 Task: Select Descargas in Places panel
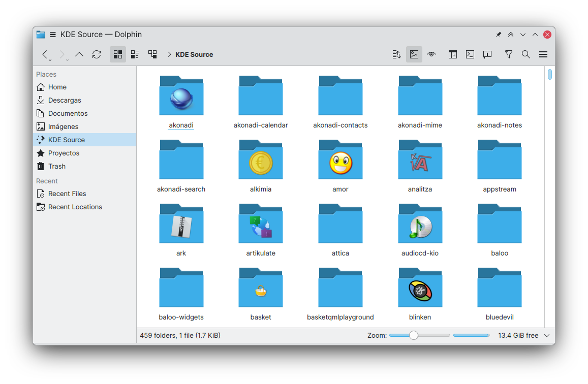(x=65, y=100)
